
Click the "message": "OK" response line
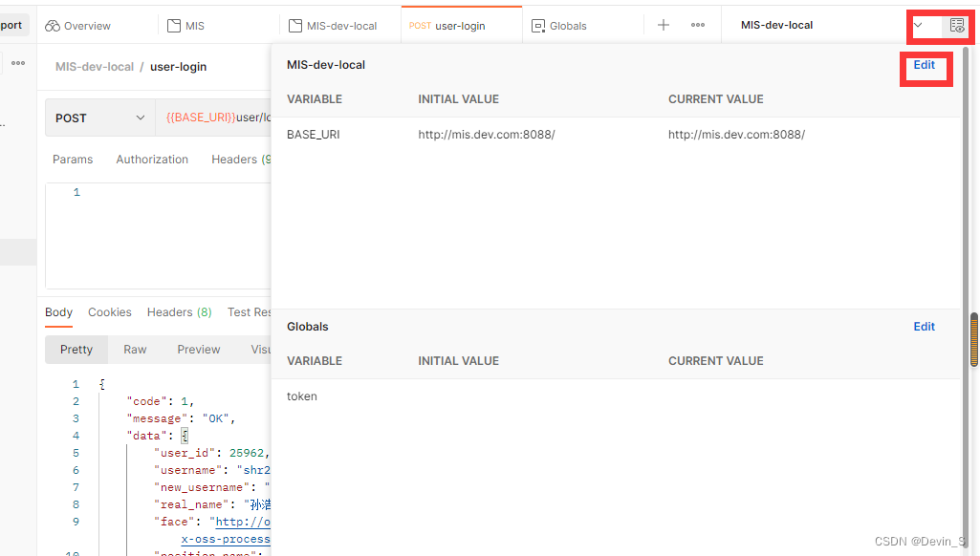click(182, 418)
